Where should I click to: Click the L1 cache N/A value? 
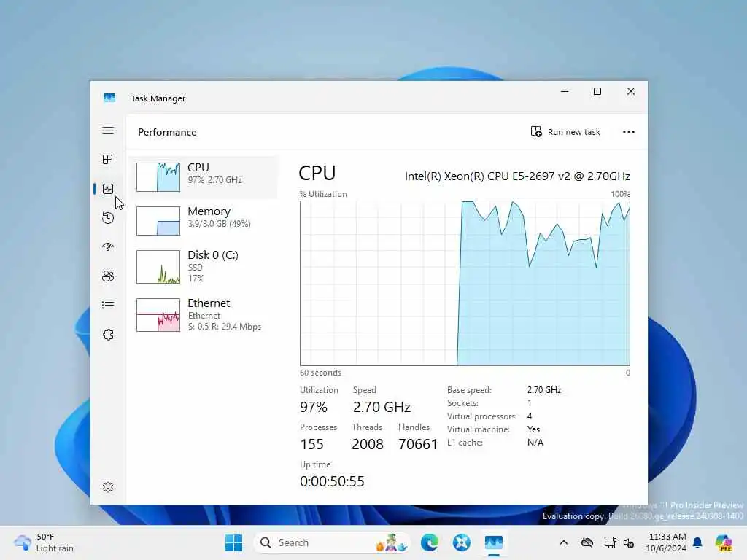point(535,443)
